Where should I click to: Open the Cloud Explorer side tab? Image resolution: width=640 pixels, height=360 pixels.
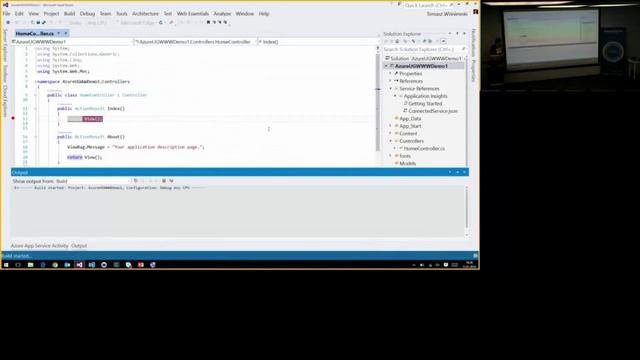[5, 101]
